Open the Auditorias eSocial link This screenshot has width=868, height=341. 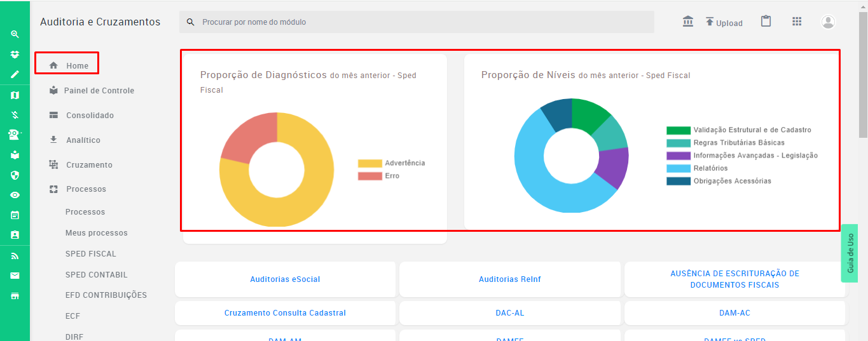(x=286, y=279)
